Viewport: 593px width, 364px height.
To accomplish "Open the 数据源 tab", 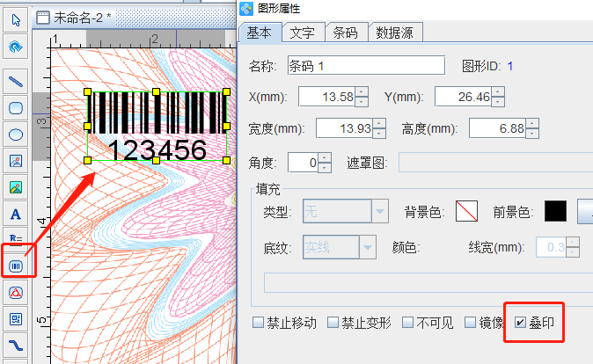I will 399,33.
